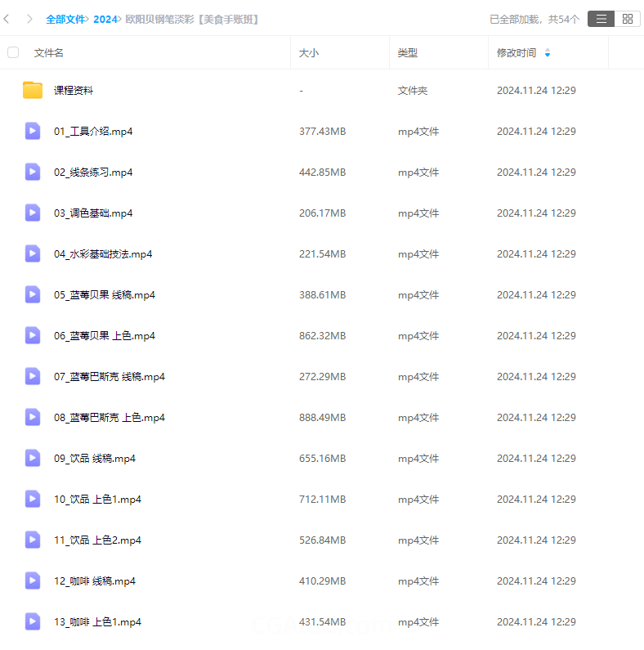644x650 pixels.
Task: Click video icon for 09_饮品 线稿.mp4
Action: pos(33,458)
